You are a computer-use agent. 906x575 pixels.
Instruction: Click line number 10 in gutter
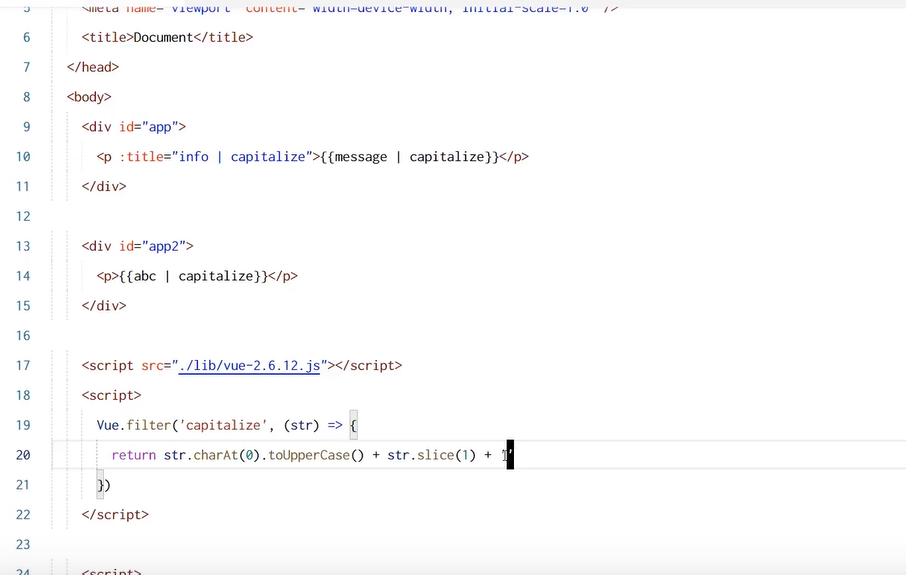pyautogui.click(x=23, y=157)
